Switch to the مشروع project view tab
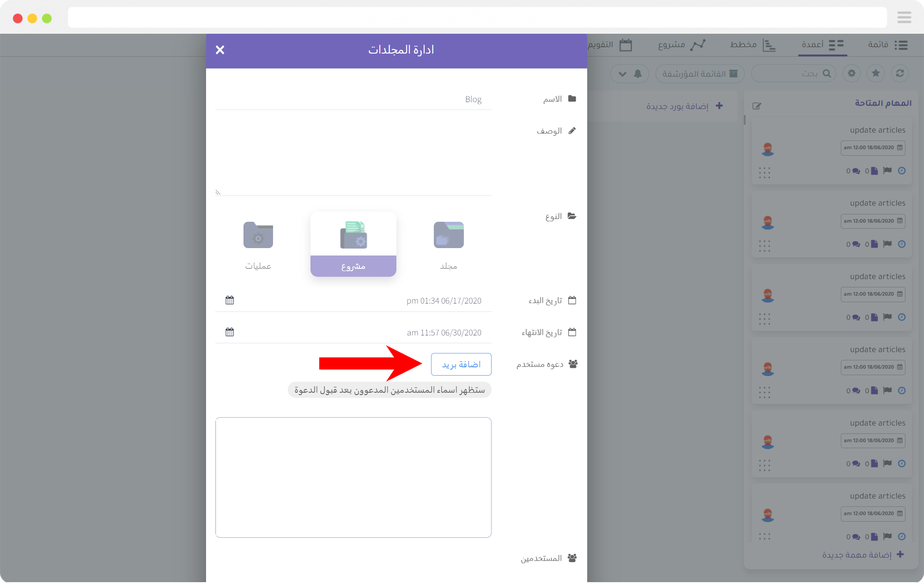The height and width of the screenshot is (584, 924). click(681, 45)
